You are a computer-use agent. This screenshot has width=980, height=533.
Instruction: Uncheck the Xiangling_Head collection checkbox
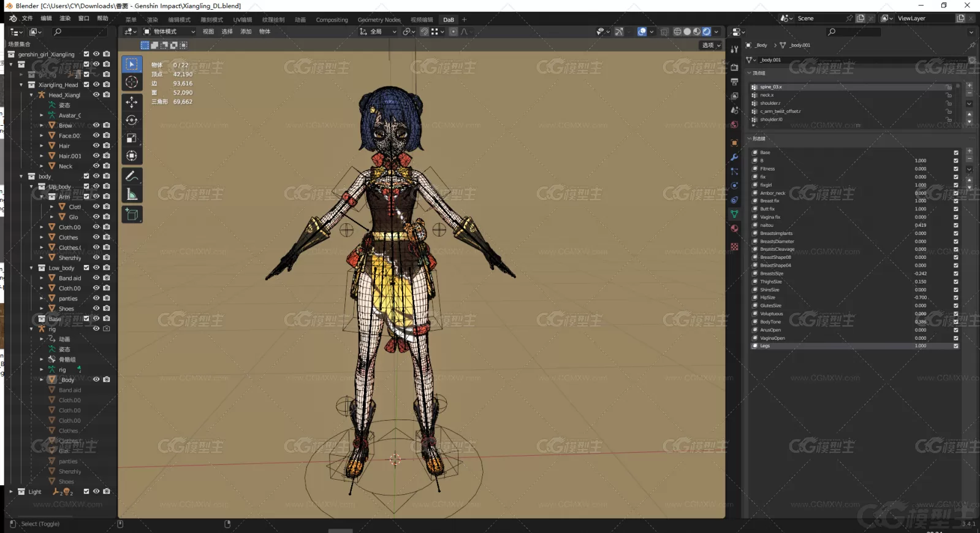(86, 85)
